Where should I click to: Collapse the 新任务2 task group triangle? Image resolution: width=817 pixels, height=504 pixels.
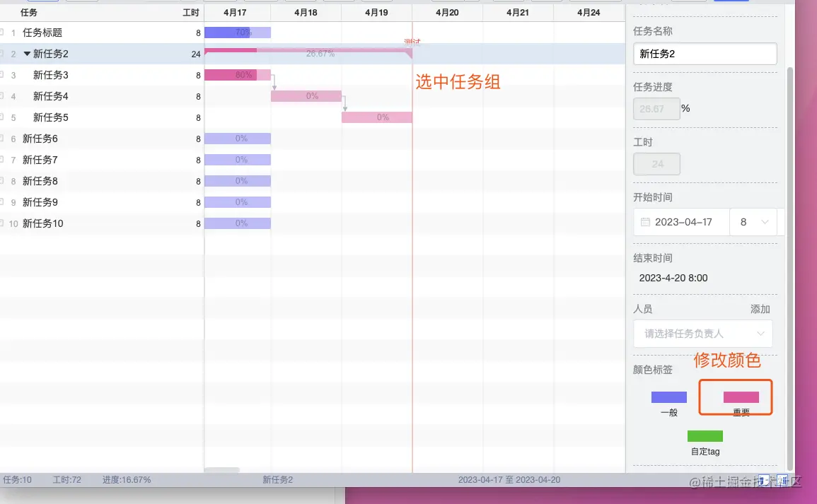[27, 54]
